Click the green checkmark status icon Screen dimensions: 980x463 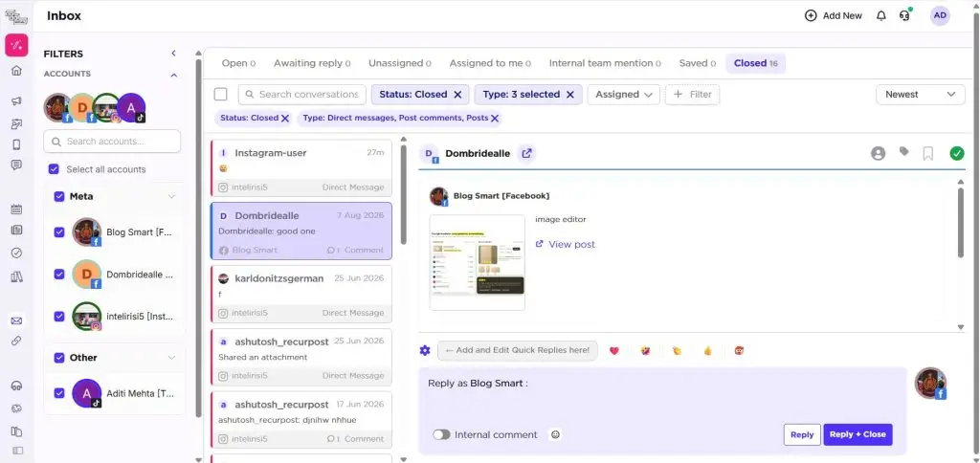[x=957, y=153]
